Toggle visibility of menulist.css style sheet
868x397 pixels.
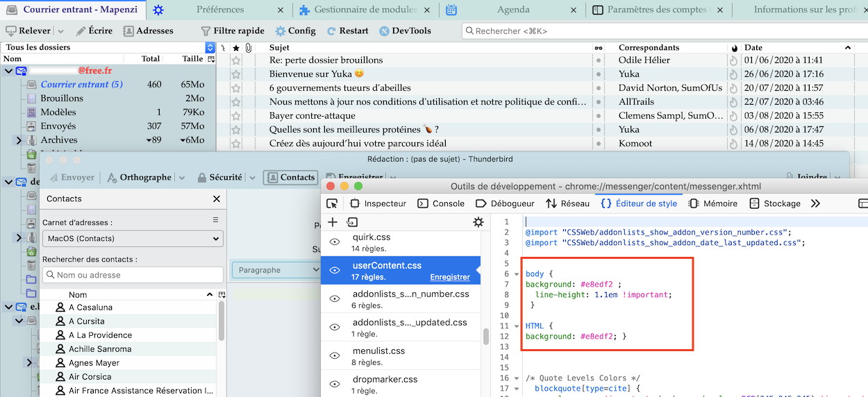(x=335, y=356)
